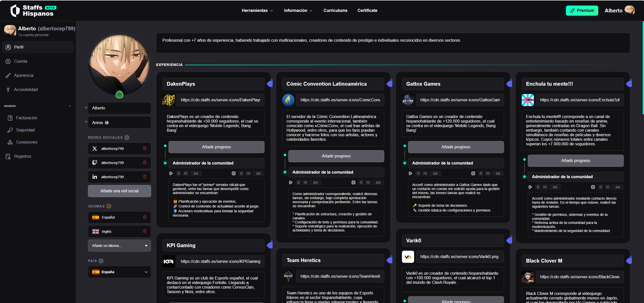The image size is (644, 303).
Task: Open Cuenta settings in the sidebar
Action: (38, 61)
